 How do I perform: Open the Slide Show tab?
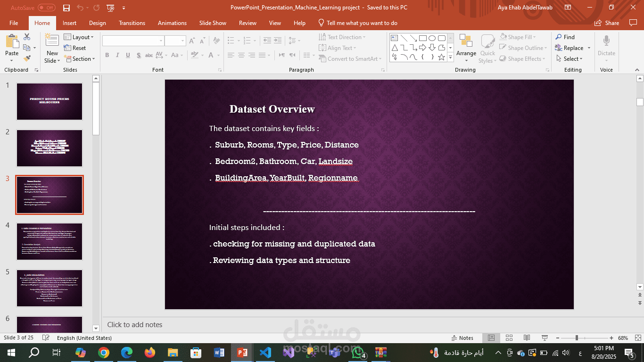click(x=213, y=23)
